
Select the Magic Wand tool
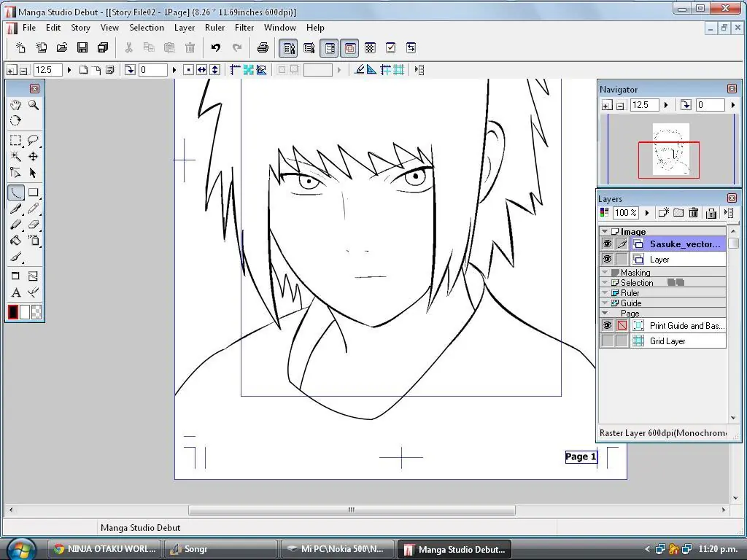(x=16, y=157)
